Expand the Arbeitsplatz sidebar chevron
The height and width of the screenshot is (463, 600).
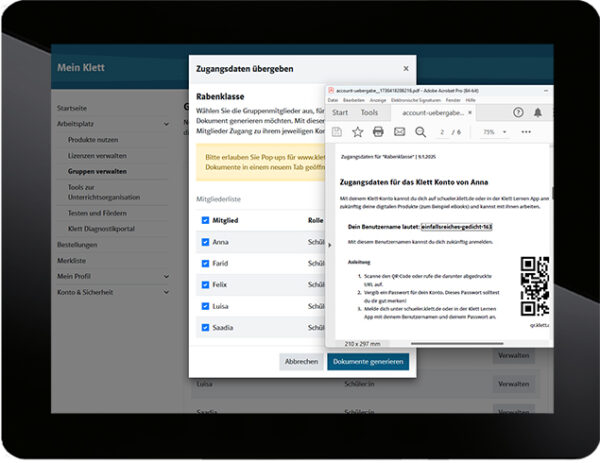166,124
